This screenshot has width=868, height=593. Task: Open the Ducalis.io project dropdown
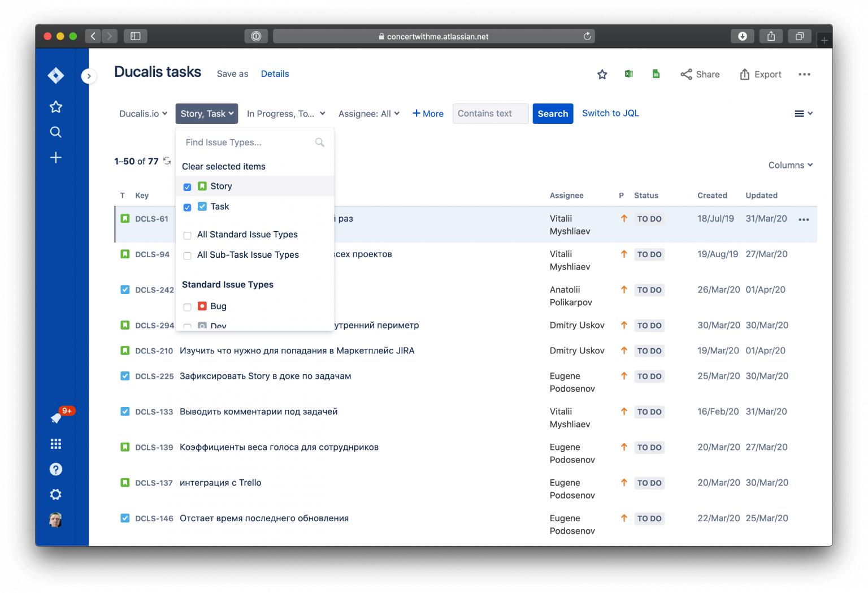pos(142,113)
